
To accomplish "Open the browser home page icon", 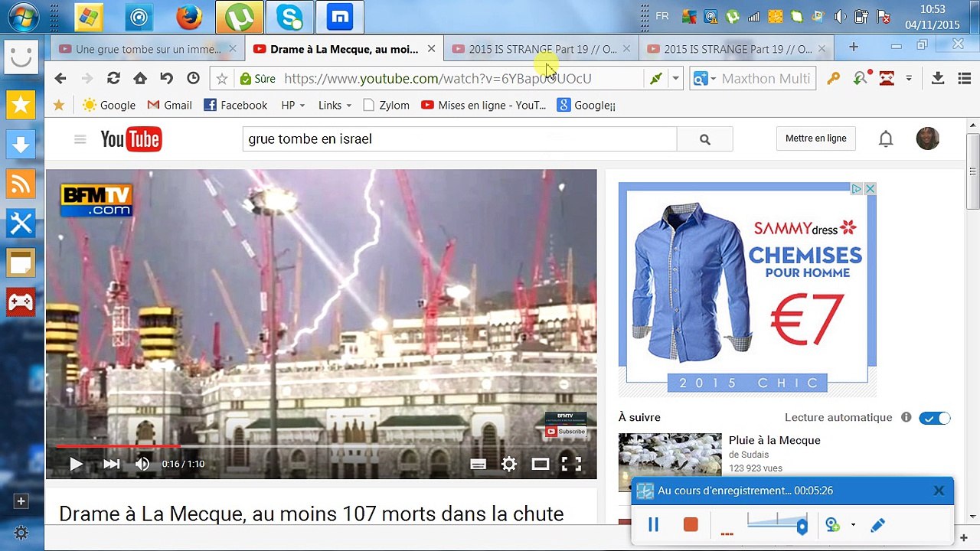I will pos(140,78).
